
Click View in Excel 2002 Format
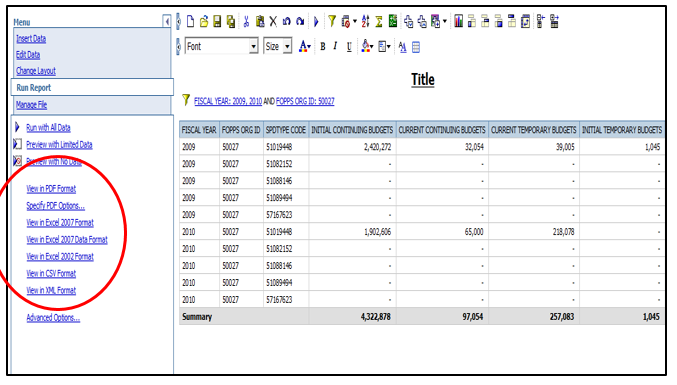pyautogui.click(x=60, y=256)
